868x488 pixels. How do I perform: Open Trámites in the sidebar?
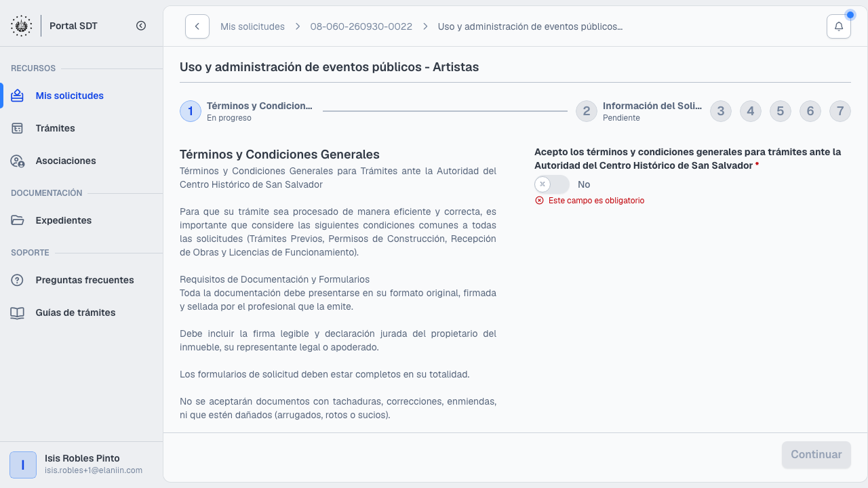click(x=81, y=128)
